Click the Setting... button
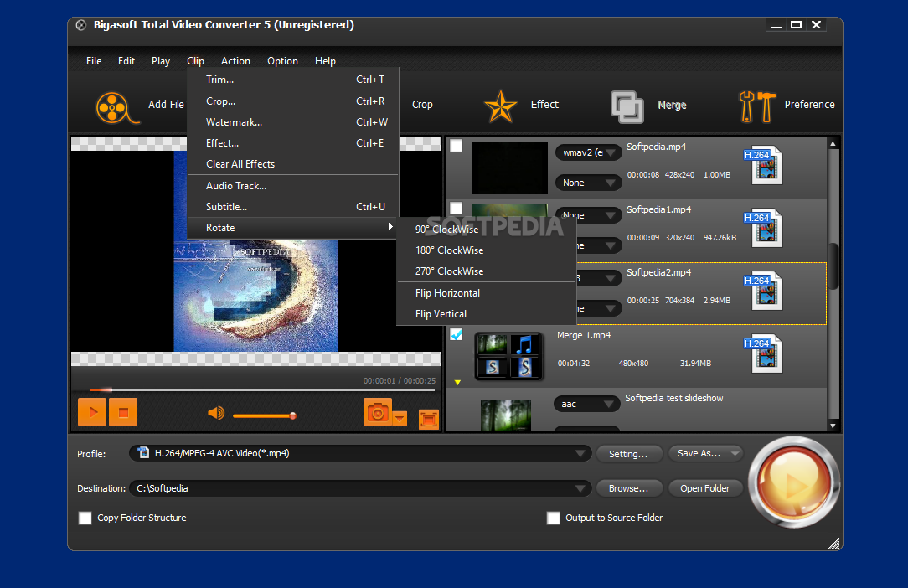The width and height of the screenshot is (908, 588). (628, 454)
